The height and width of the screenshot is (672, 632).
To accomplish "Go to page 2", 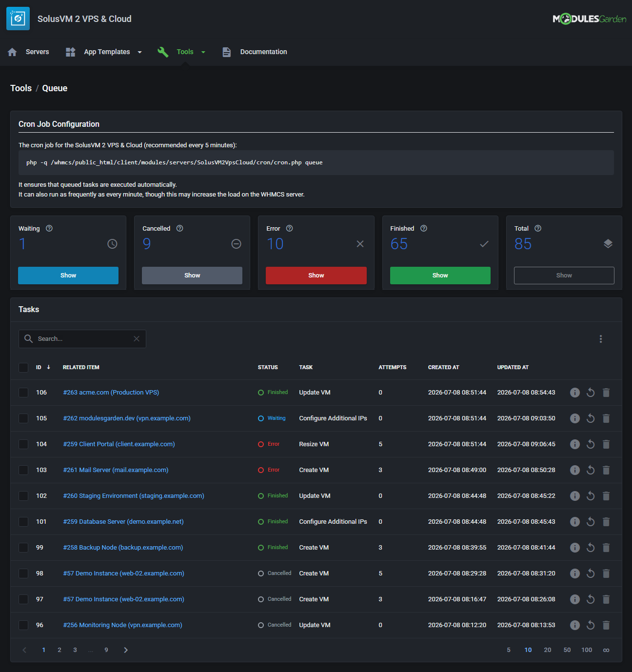I will click(59, 650).
